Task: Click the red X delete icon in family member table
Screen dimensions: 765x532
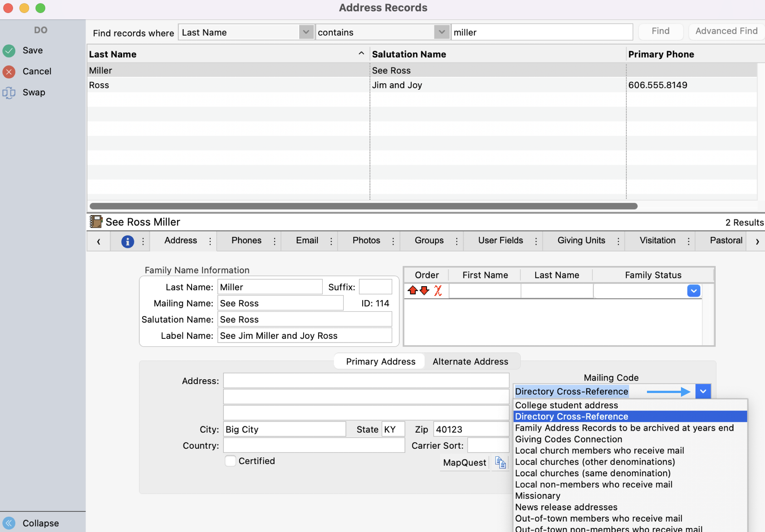Action: tap(437, 291)
